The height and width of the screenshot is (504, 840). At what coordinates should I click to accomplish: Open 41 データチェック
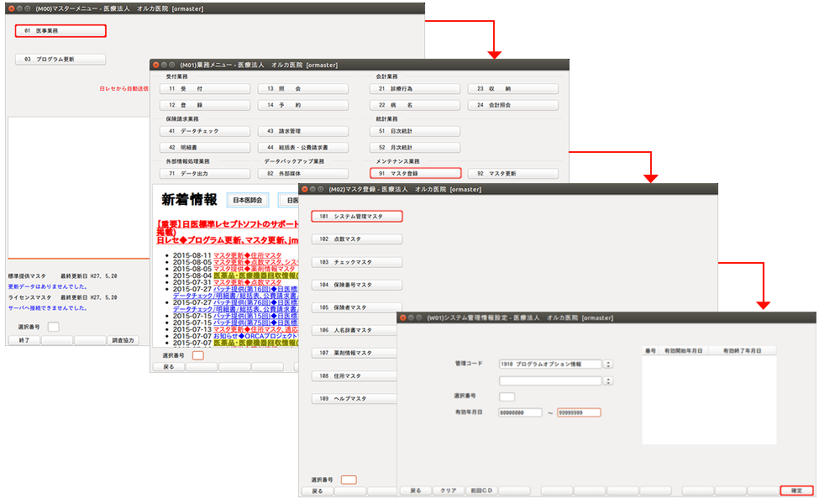coord(205,131)
